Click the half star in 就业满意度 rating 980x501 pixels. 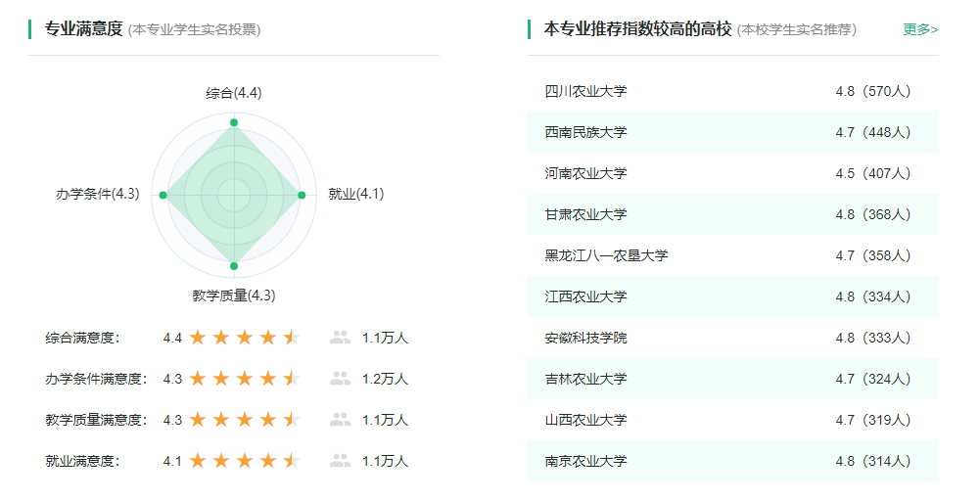(291, 461)
